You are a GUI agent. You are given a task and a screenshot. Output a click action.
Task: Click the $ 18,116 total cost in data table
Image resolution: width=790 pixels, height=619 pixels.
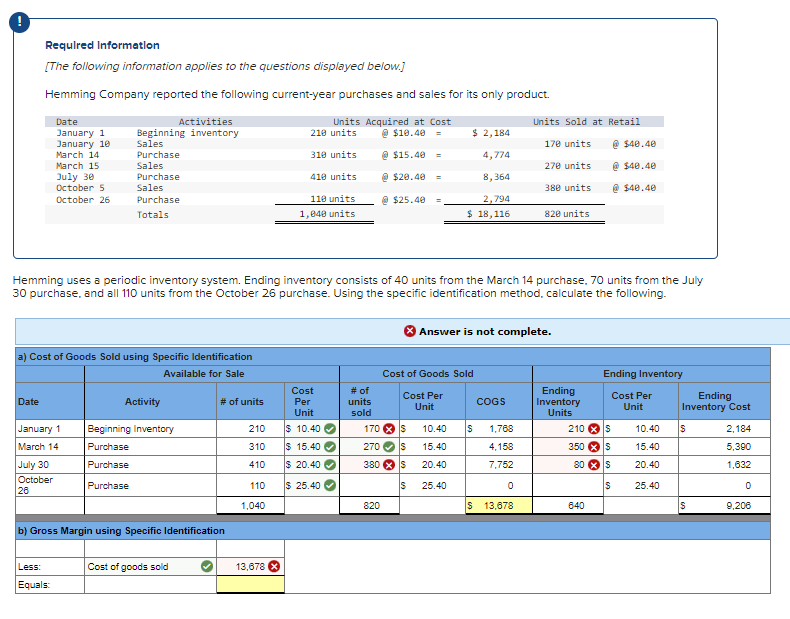[x=488, y=214]
